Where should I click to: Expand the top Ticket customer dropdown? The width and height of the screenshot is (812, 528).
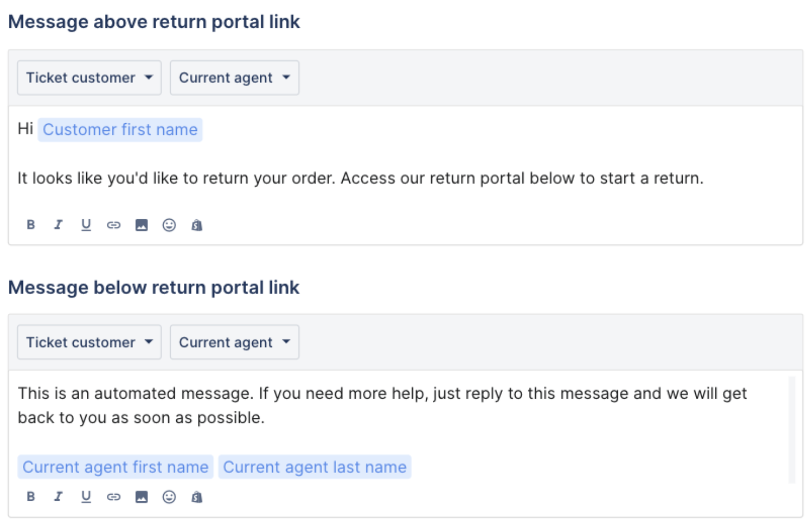[x=89, y=77]
